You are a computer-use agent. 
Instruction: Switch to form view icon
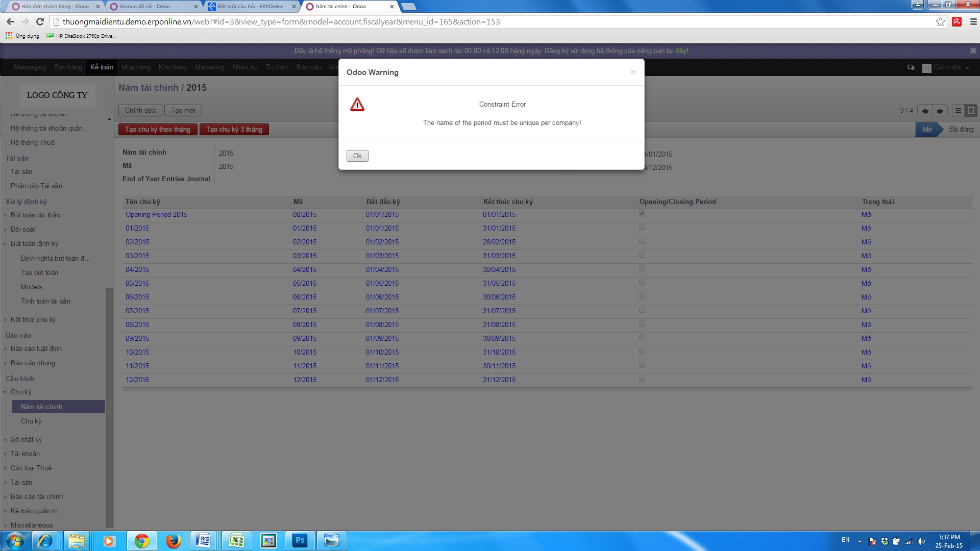point(971,111)
